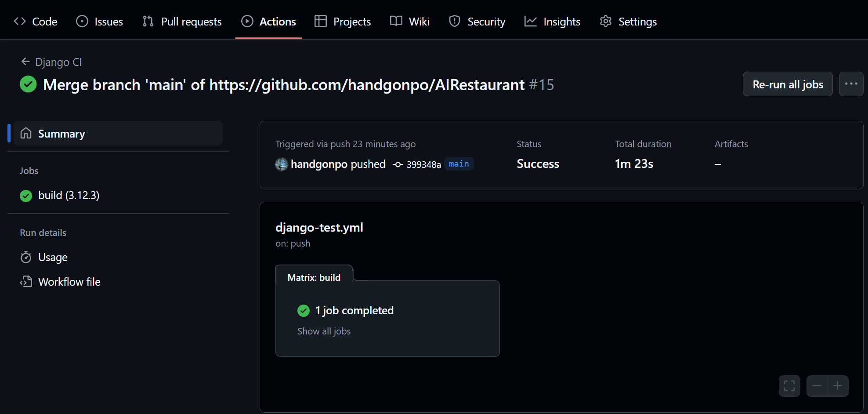The image size is (868, 414).
Task: Click the main branch label
Action: tap(459, 164)
